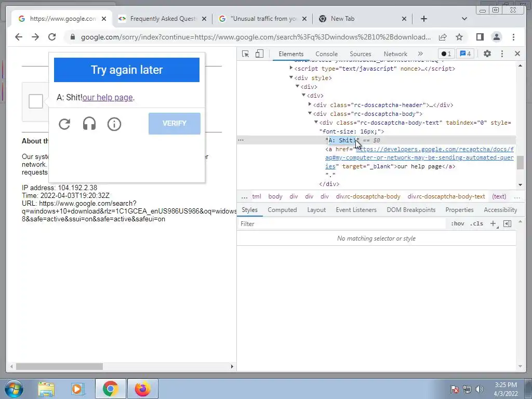Viewport: 532px width, 399px height.
Task: Switch to the Sources panel tab
Action: [x=361, y=54]
